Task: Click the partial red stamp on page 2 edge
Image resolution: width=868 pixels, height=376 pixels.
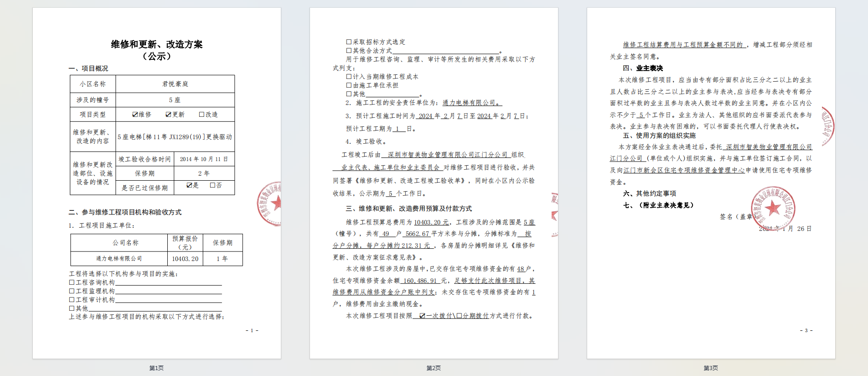Action: 554,214
